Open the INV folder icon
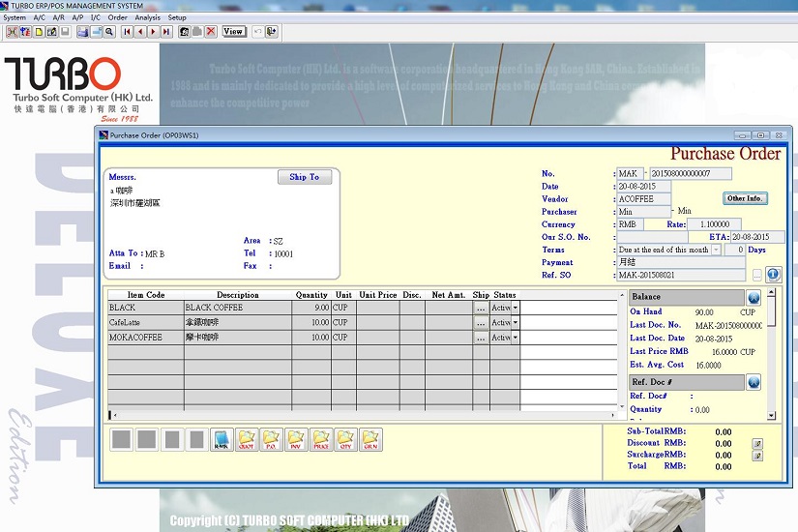 coord(296,440)
